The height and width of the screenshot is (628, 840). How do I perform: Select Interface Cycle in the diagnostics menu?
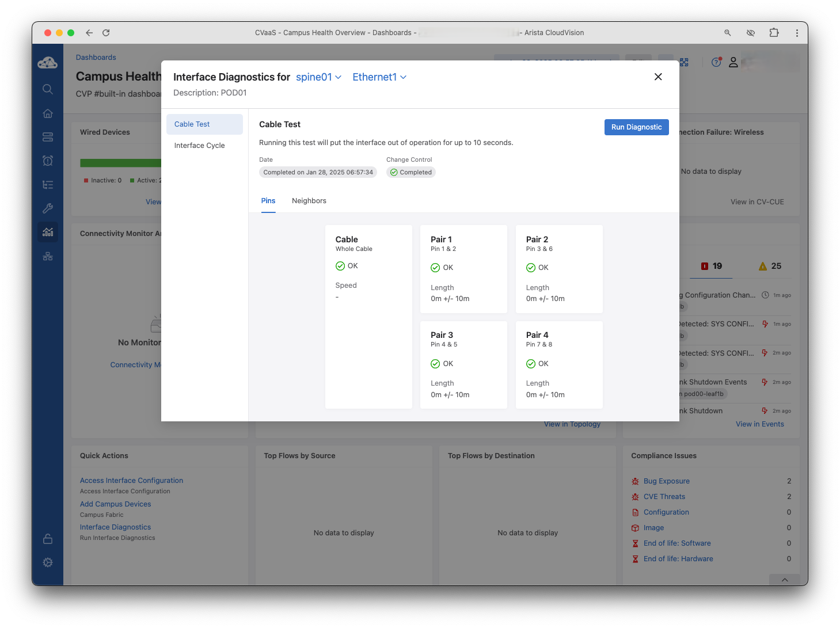[199, 146]
